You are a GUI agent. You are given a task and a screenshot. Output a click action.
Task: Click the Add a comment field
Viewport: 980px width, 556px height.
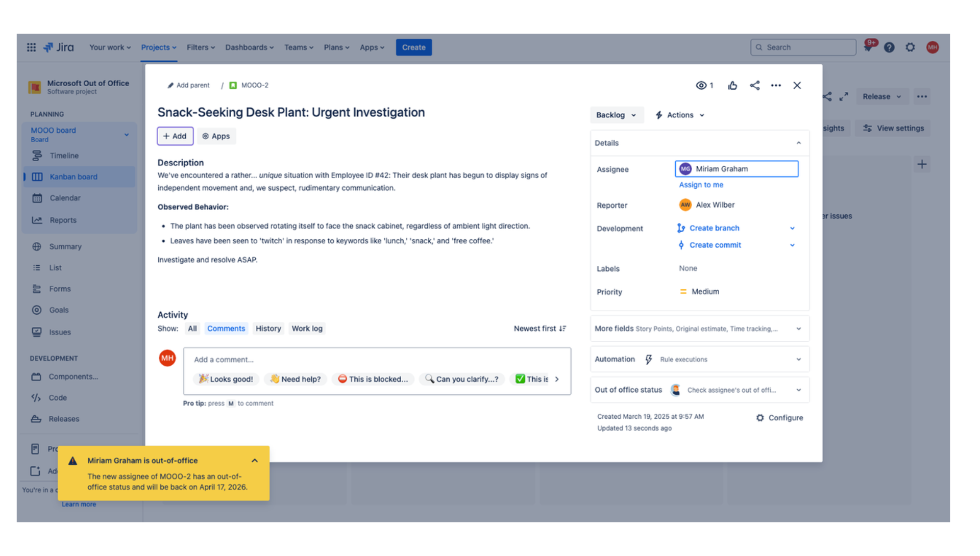coord(377,360)
